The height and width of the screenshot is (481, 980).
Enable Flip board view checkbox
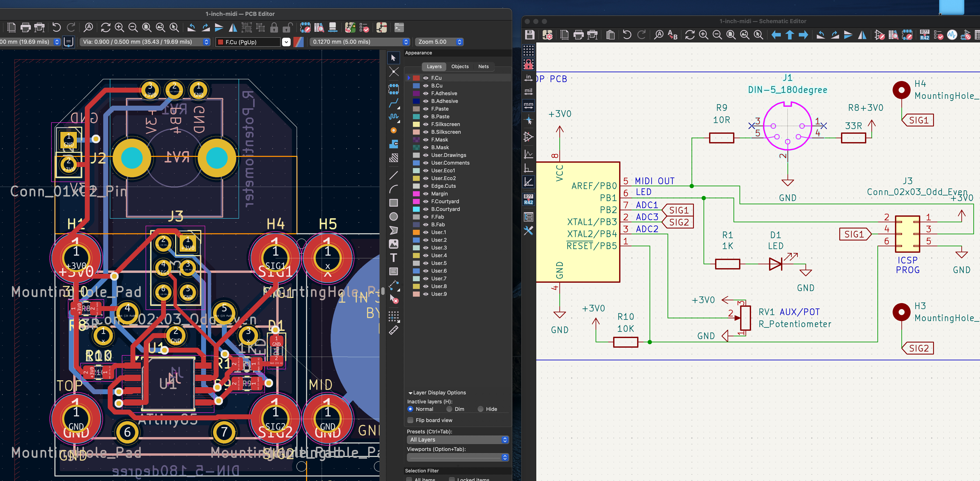coord(410,420)
